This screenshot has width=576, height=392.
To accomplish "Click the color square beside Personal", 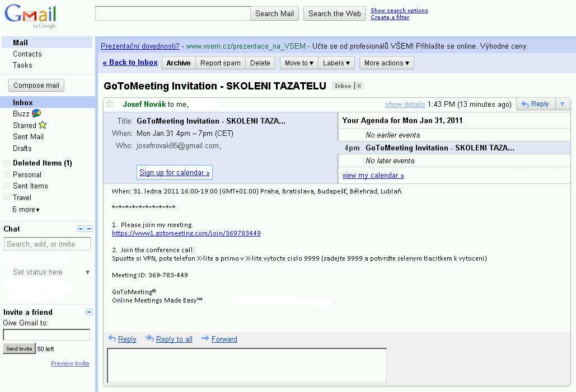I will 7,174.
